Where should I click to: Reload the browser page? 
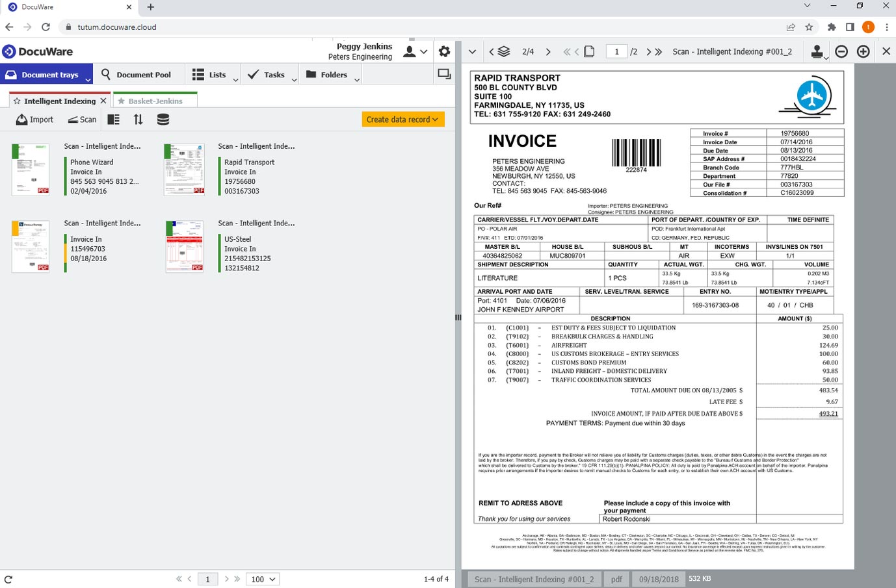click(46, 27)
